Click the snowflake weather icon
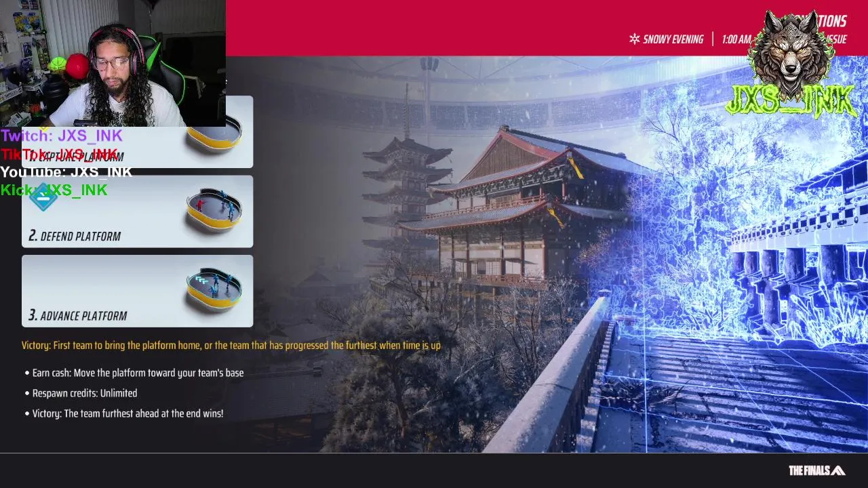Viewport: 868px width, 488px height. coord(634,39)
